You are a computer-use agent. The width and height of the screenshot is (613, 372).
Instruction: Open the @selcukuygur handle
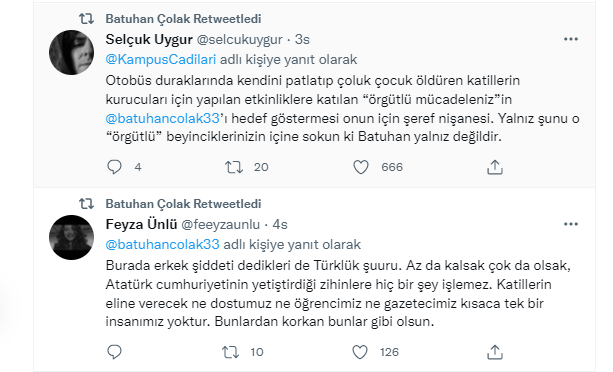(x=239, y=39)
